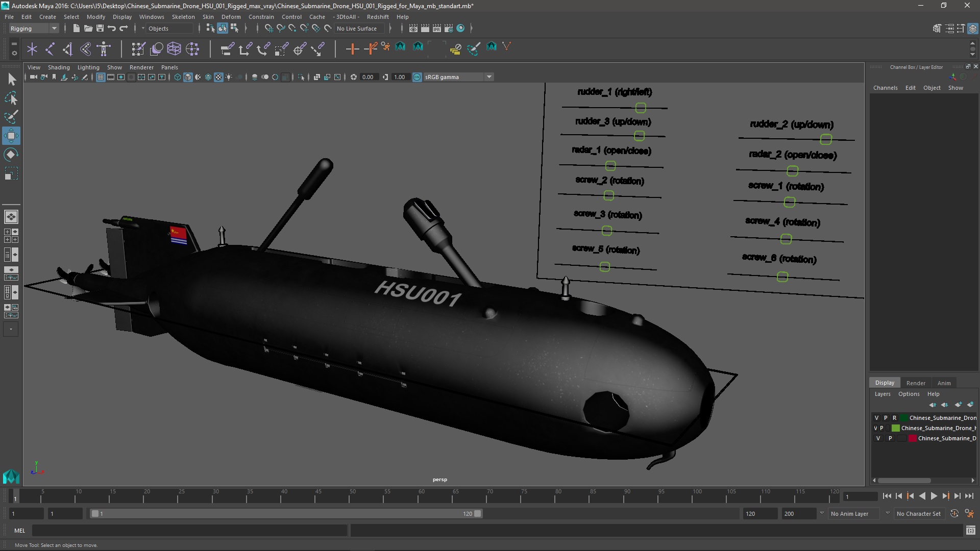Click the Channels menu in Channel Box
The height and width of the screenshot is (551, 980).
tap(885, 88)
